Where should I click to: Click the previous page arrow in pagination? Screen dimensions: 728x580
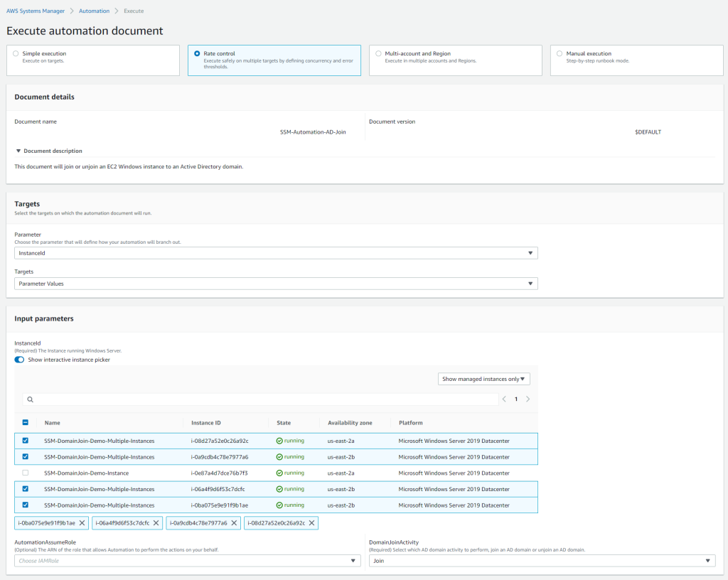504,399
